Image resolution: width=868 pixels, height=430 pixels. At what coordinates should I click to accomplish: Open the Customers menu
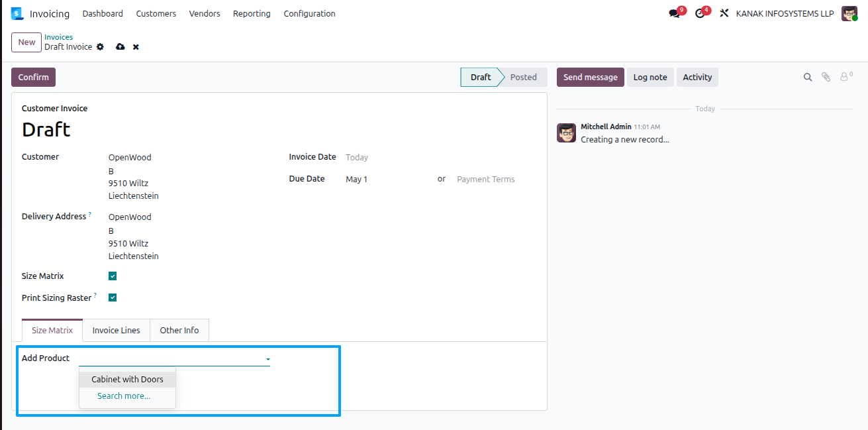156,13
